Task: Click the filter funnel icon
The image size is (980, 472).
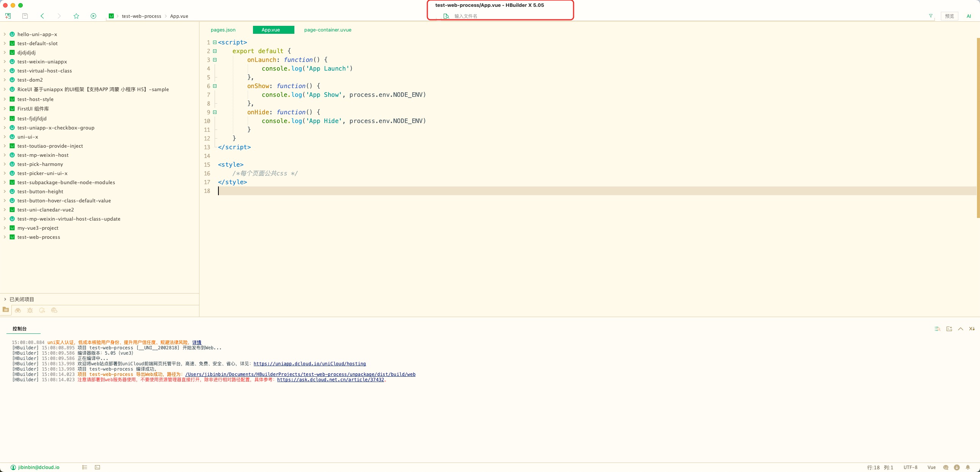Action: tap(931, 16)
